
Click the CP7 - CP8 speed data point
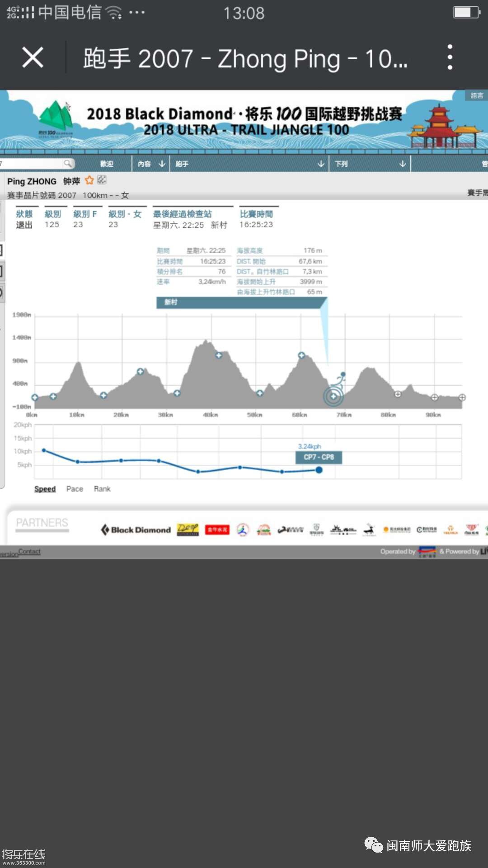(x=319, y=470)
